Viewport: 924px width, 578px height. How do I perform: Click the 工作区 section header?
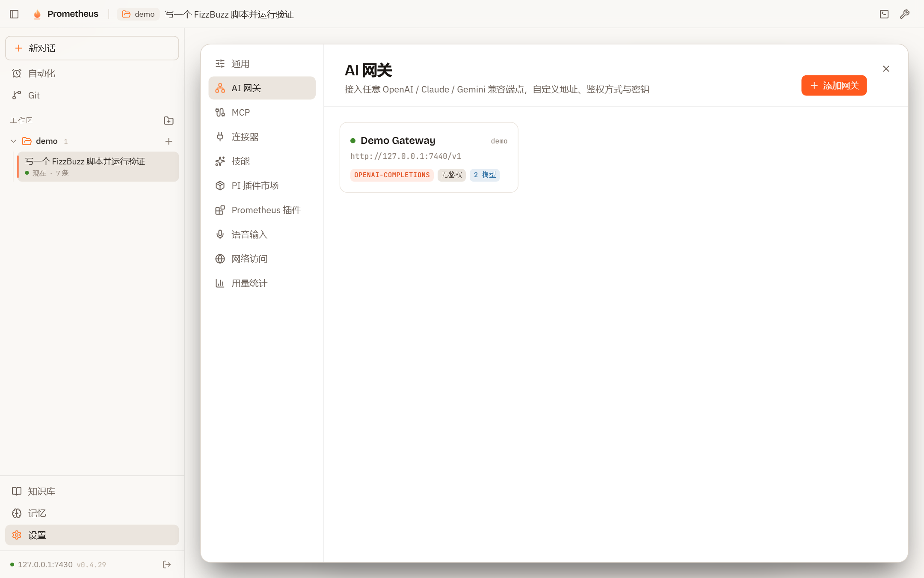point(21,121)
